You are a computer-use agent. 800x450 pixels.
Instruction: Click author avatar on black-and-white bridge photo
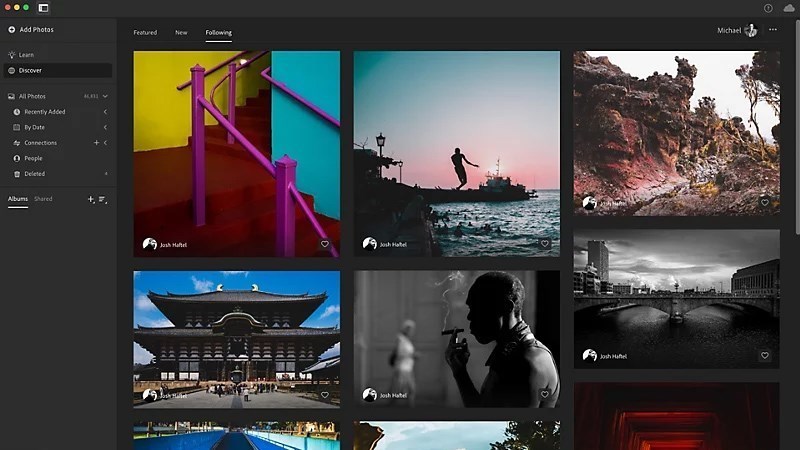tap(589, 356)
